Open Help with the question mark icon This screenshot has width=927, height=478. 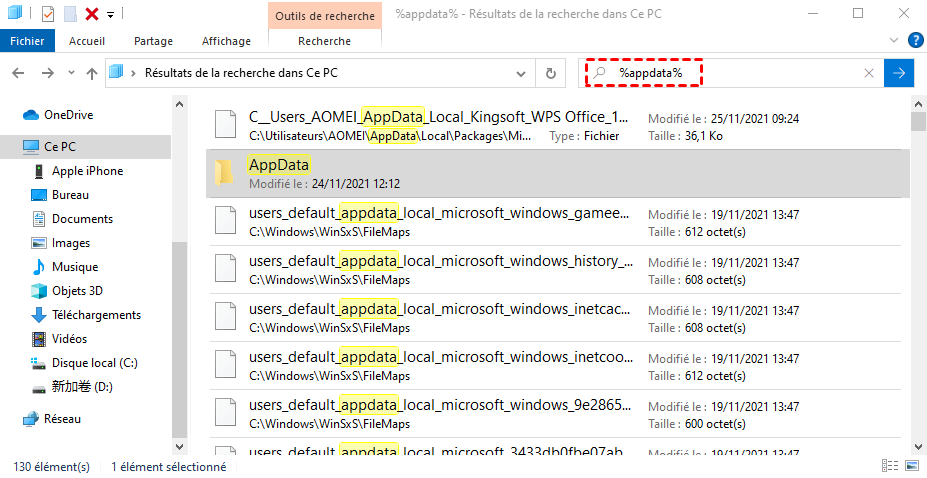tap(915, 41)
